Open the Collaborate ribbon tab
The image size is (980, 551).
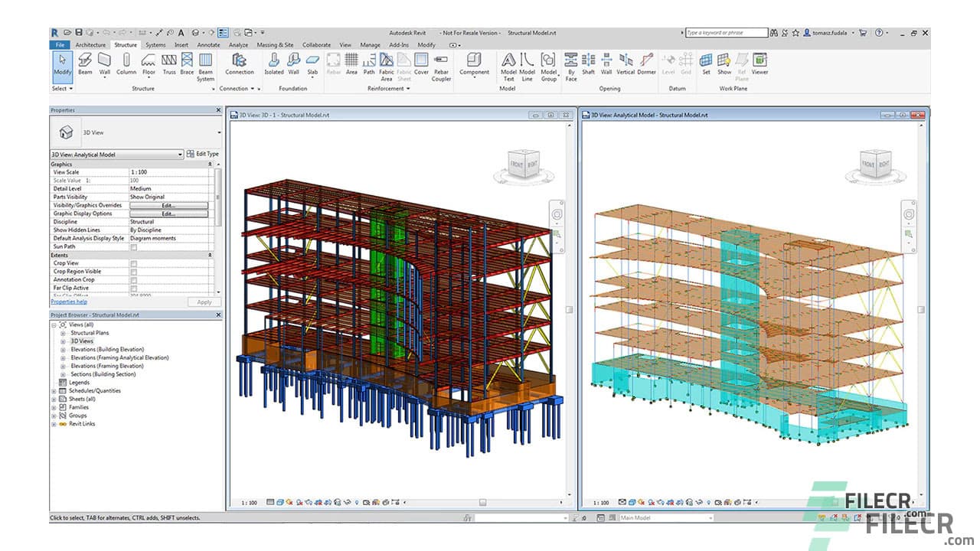point(316,45)
